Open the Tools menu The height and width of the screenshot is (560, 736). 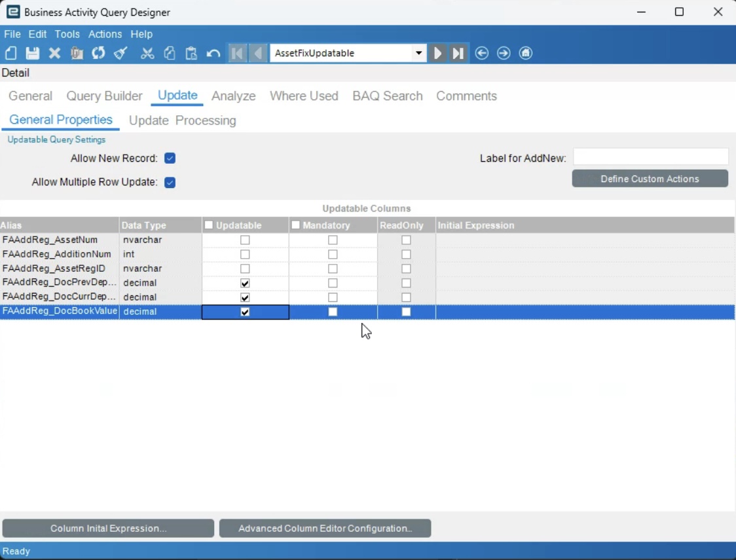(x=67, y=34)
